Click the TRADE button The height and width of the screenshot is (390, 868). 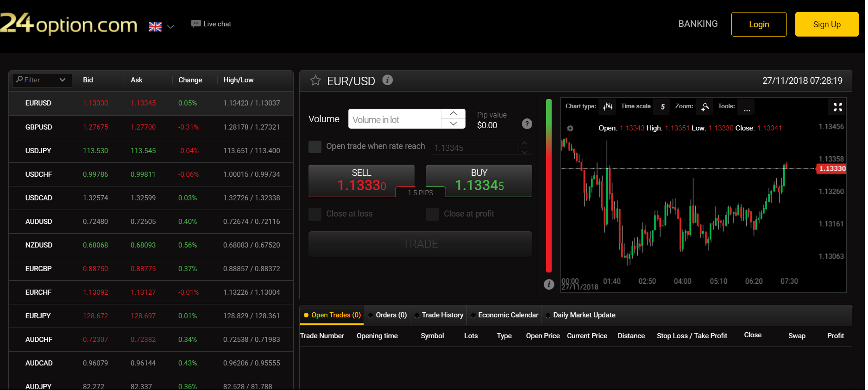[420, 244]
